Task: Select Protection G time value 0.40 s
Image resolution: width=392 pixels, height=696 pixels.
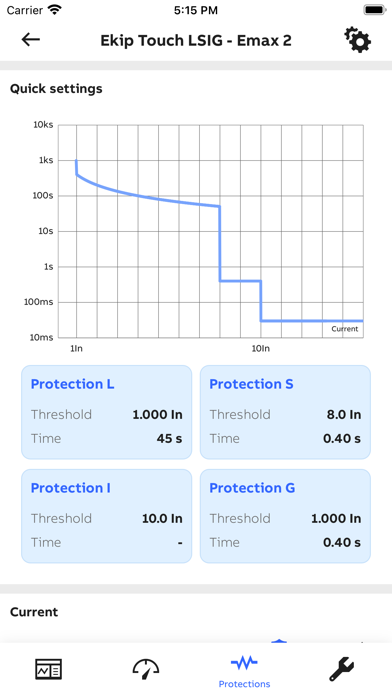Action: click(342, 542)
